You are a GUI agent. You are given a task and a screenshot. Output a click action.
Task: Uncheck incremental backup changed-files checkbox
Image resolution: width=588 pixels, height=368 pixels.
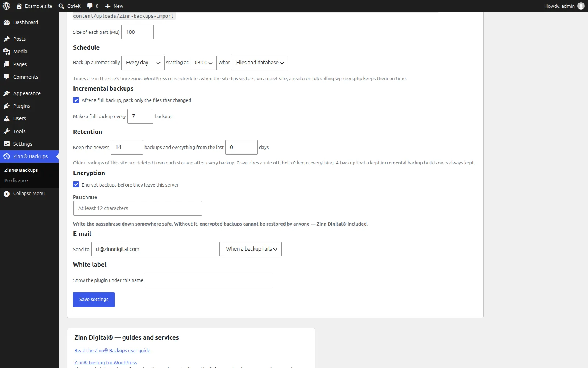click(76, 100)
